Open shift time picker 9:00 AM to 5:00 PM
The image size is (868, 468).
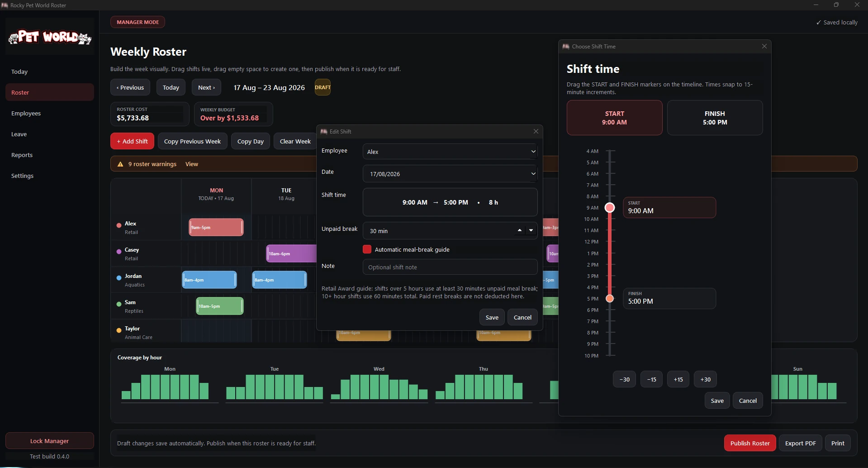click(x=450, y=202)
